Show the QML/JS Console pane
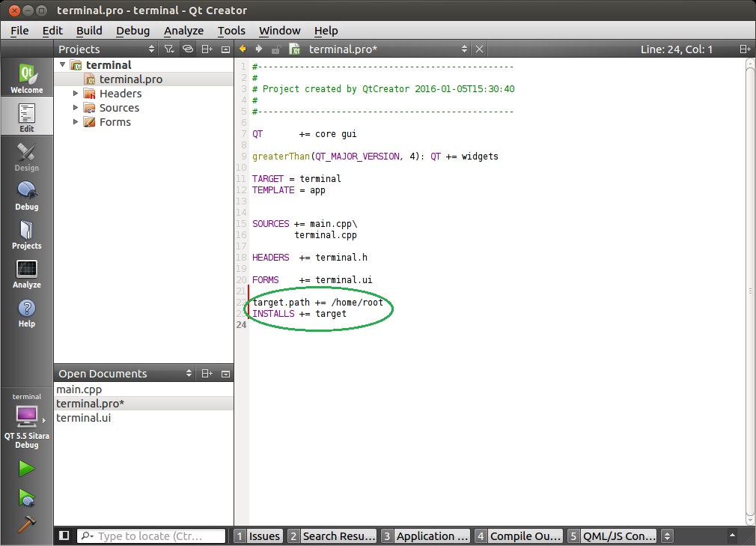756x546 pixels. pyautogui.click(x=612, y=536)
